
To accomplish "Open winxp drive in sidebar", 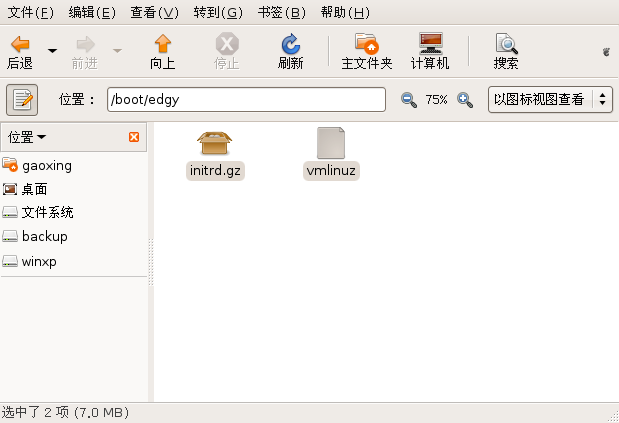I will pos(29,261).
